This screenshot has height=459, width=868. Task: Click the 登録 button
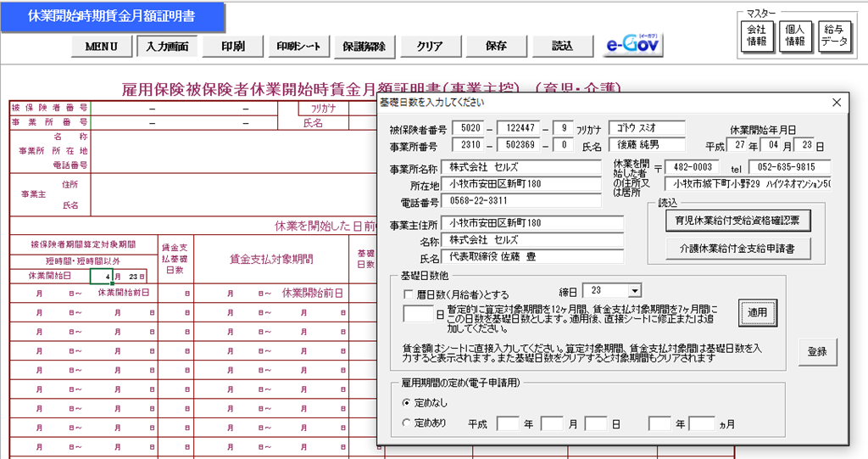pos(817,351)
